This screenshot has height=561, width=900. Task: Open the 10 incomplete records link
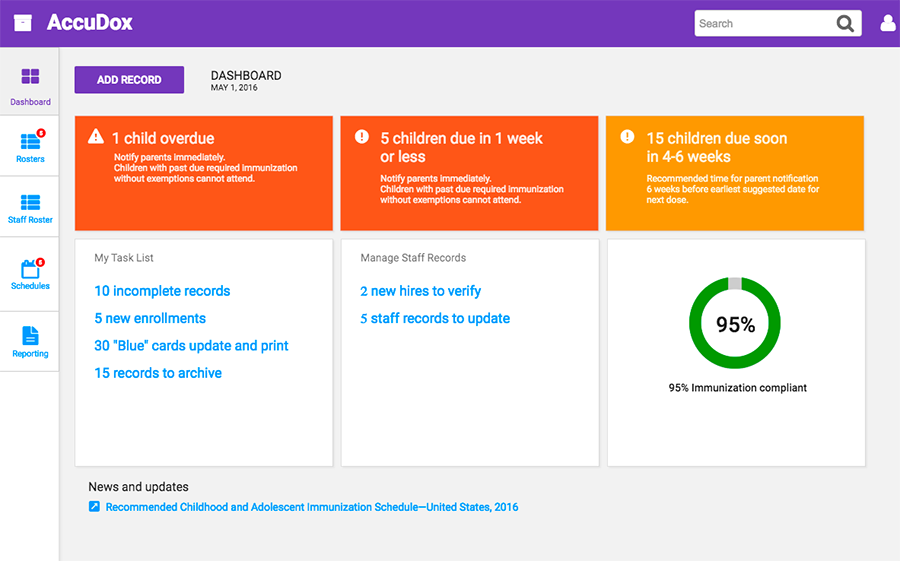(x=162, y=291)
